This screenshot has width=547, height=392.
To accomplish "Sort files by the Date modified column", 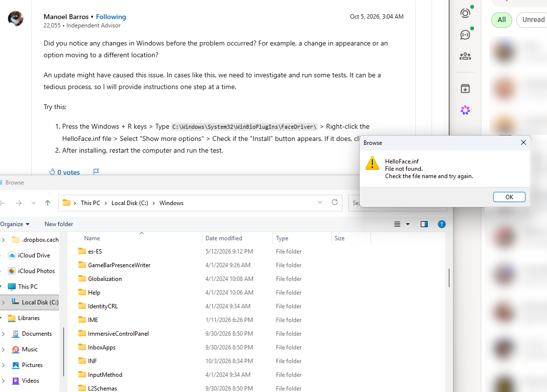I will click(x=237, y=238).
